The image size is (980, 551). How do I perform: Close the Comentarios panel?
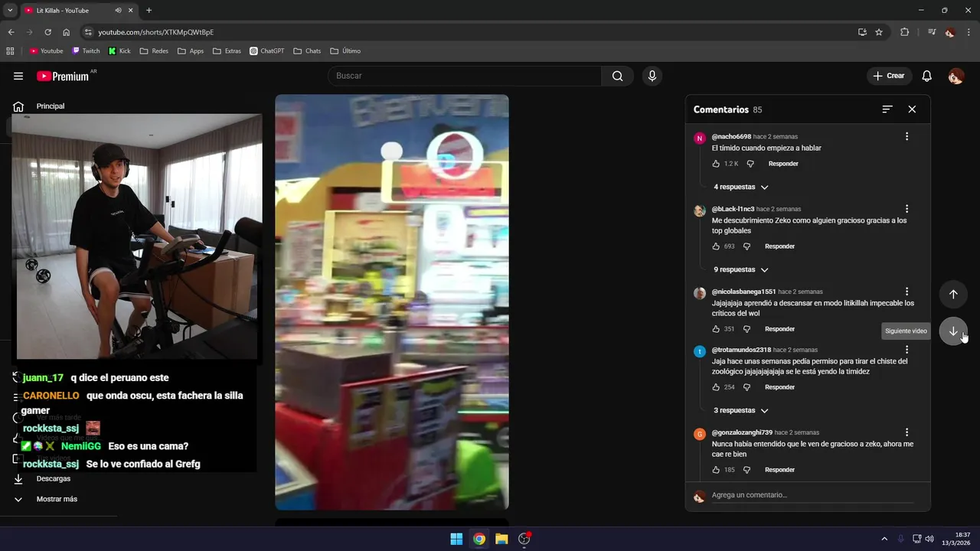pyautogui.click(x=912, y=109)
